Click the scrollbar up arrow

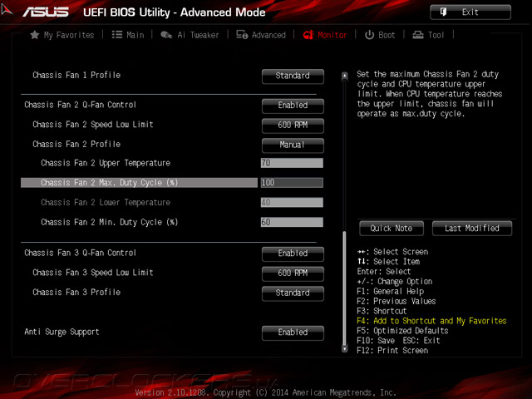tap(345, 76)
